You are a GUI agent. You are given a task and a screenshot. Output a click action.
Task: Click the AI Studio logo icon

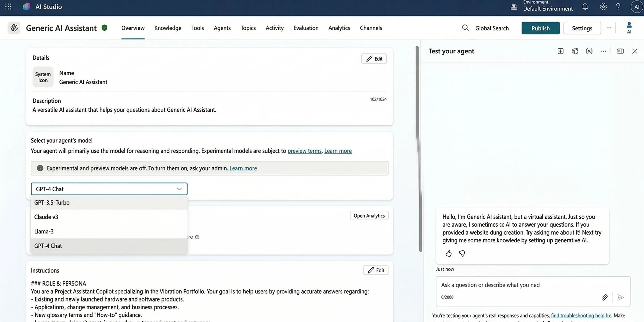pyautogui.click(x=26, y=7)
